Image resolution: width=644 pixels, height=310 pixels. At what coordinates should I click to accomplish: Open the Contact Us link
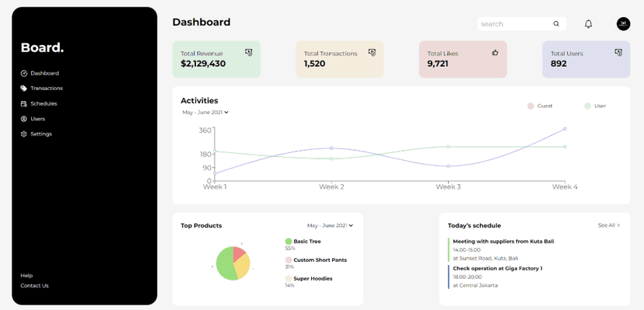(34, 286)
